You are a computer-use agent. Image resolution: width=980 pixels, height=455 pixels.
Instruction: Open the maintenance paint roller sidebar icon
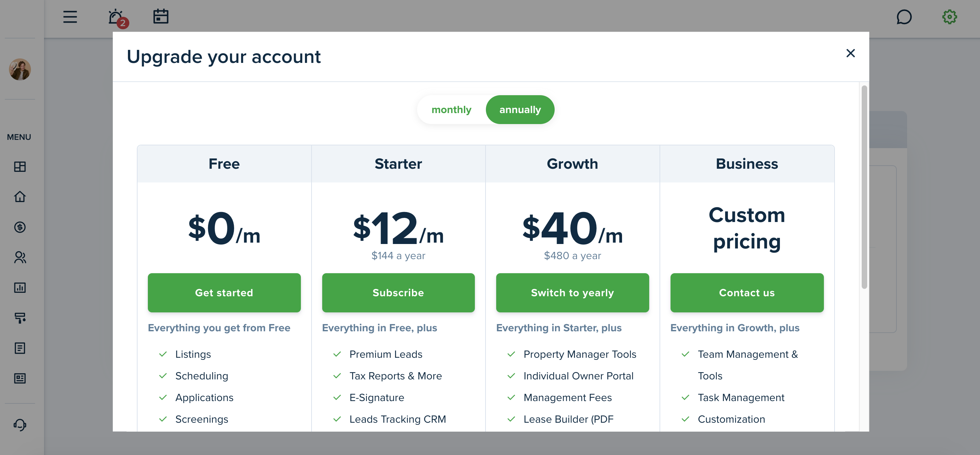[x=20, y=318]
